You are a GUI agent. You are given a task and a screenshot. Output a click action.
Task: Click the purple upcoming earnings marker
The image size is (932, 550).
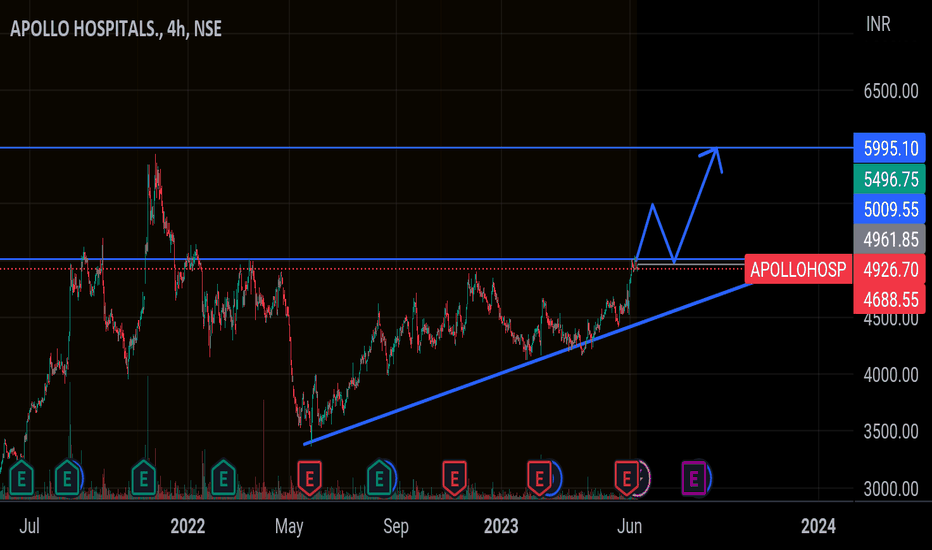pyautogui.click(x=693, y=478)
